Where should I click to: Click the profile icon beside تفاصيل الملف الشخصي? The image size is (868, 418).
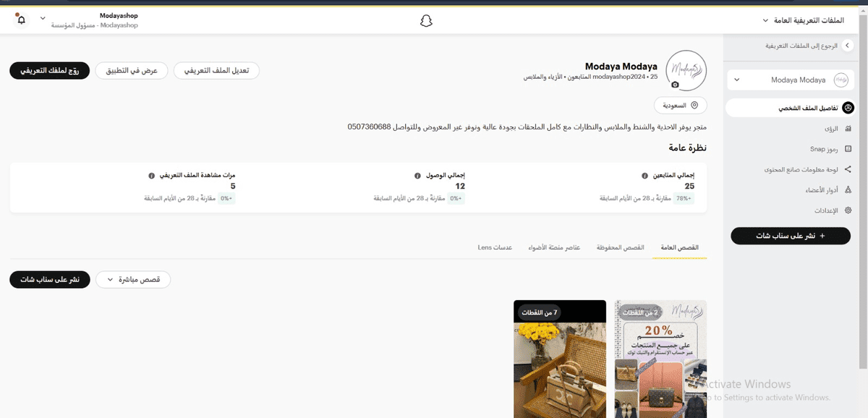[x=848, y=108]
